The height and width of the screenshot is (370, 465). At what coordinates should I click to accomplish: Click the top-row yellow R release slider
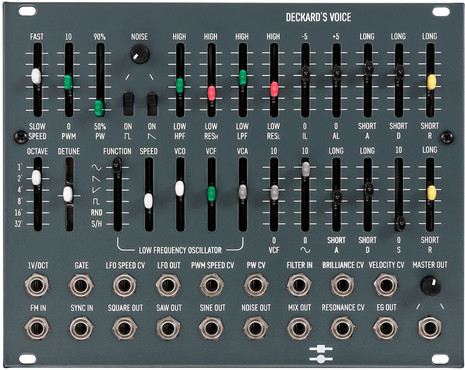431,82
